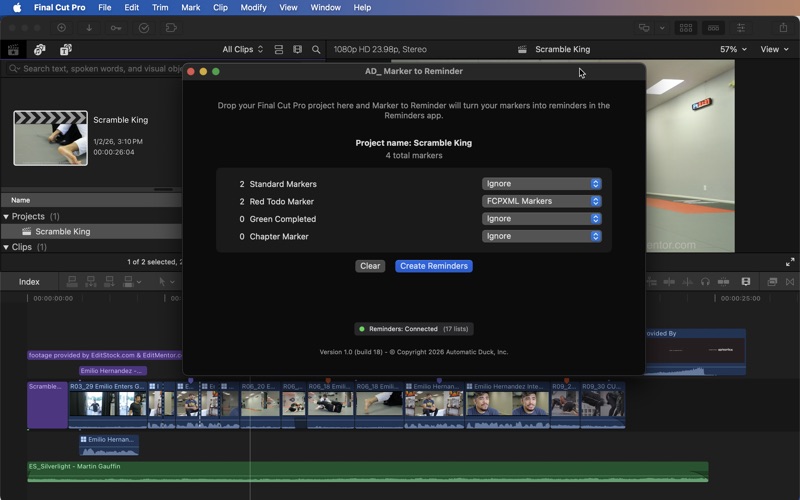
Task: Click the connect clip to storyline icon
Action: [x=72, y=281]
